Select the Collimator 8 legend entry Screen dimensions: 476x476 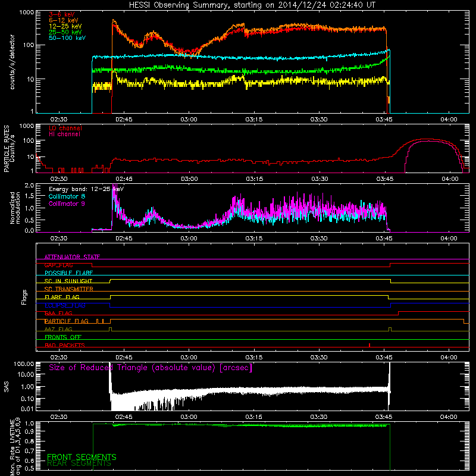click(67, 196)
